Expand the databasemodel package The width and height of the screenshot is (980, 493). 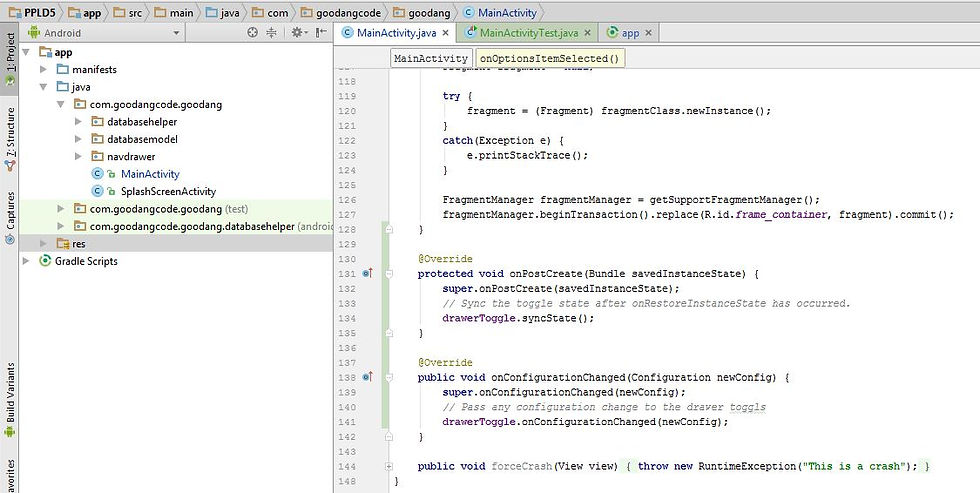pyautogui.click(x=78, y=139)
